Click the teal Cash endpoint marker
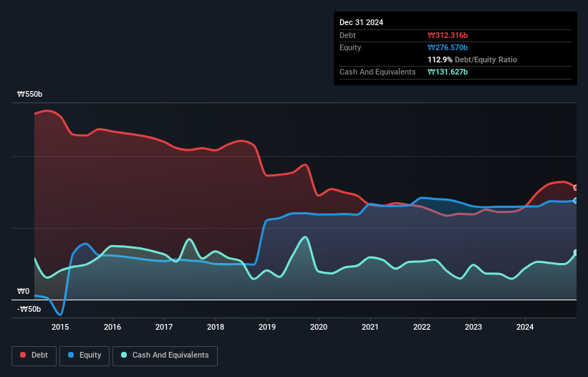 coord(576,252)
